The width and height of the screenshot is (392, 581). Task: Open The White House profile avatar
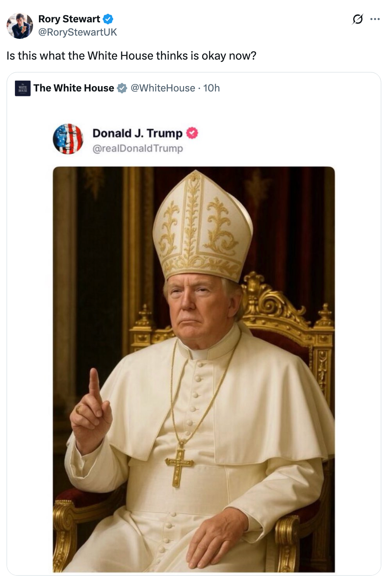(x=23, y=88)
